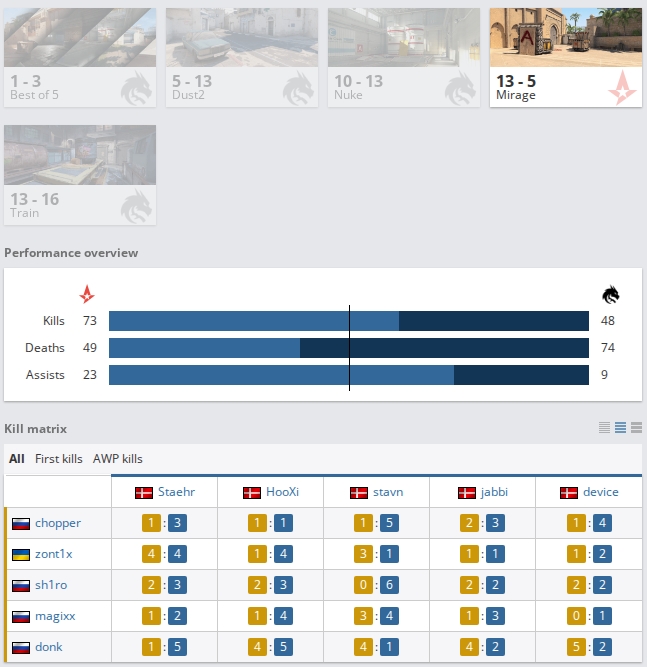Open the Nuke 10-13 map card
This screenshot has width=647, height=667.
[404, 57]
